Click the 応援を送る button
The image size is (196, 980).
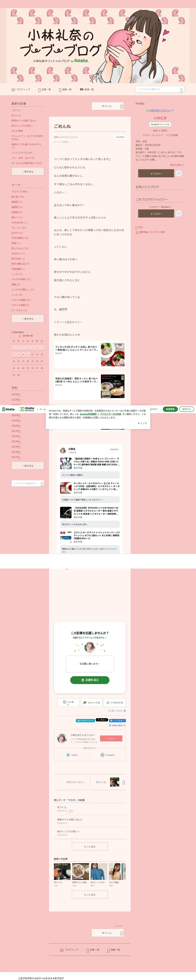coord(90,680)
